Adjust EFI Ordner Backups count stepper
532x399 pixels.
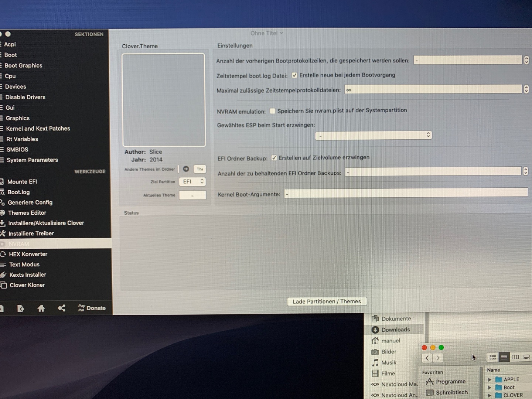point(525,171)
